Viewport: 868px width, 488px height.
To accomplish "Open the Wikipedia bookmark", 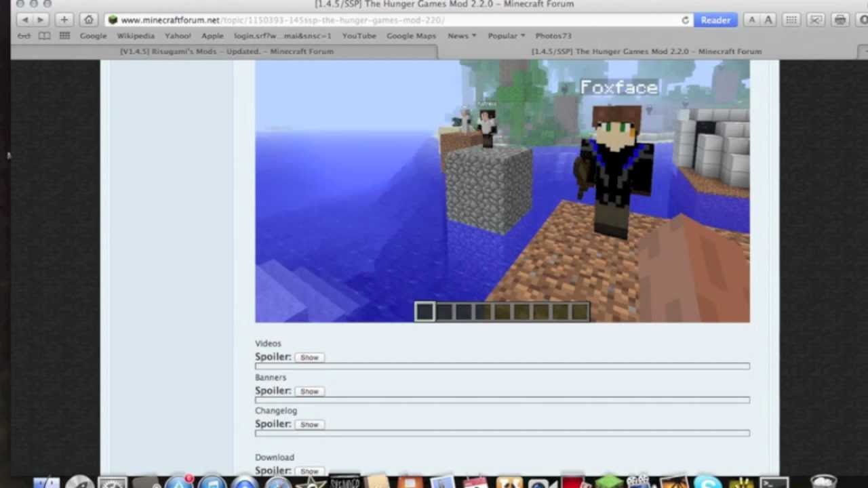I will [136, 36].
